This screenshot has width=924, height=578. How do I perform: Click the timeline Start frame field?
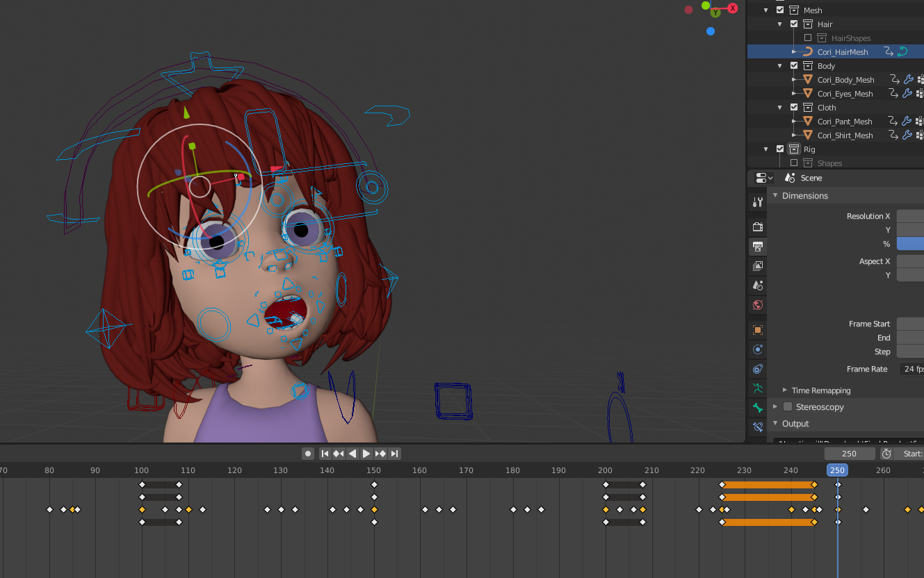coord(909,454)
